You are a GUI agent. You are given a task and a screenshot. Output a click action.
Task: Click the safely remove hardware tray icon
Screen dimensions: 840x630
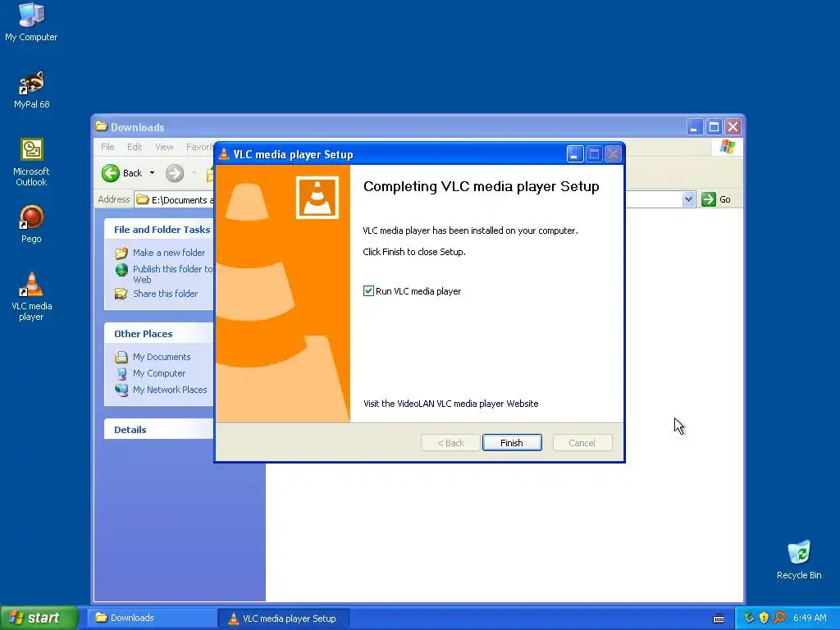click(x=749, y=618)
